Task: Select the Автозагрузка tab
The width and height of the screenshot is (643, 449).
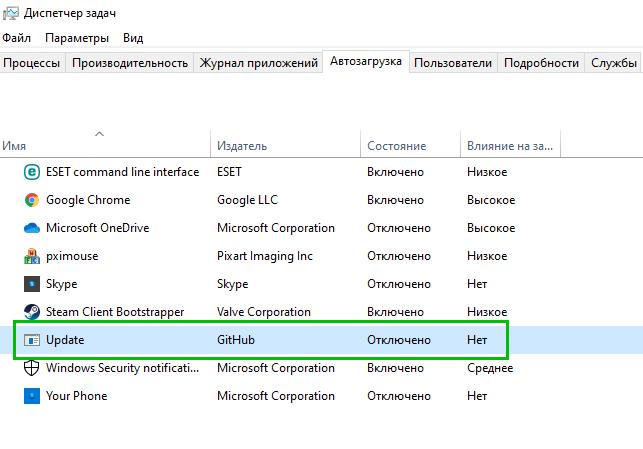Action: pos(366,62)
